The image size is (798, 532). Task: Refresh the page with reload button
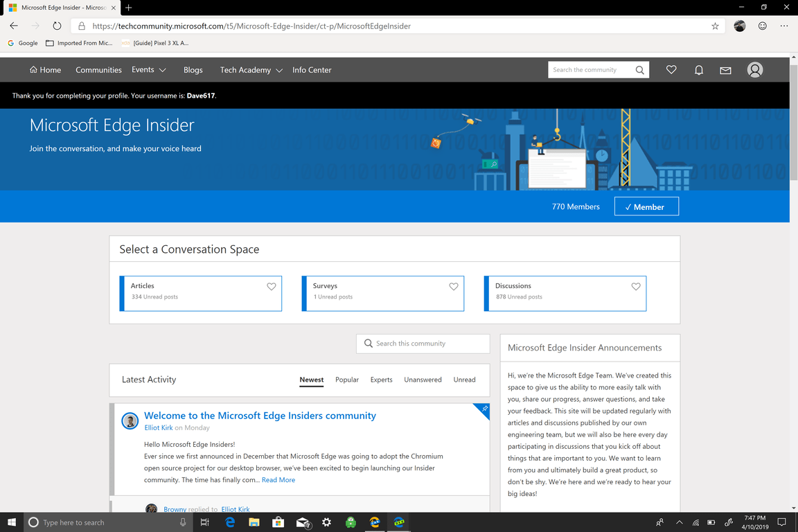[x=57, y=26]
